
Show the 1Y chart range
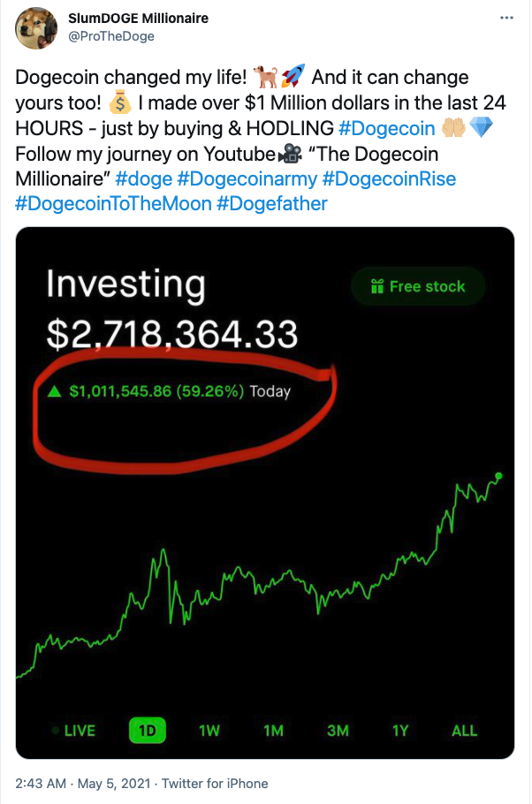pos(400,731)
